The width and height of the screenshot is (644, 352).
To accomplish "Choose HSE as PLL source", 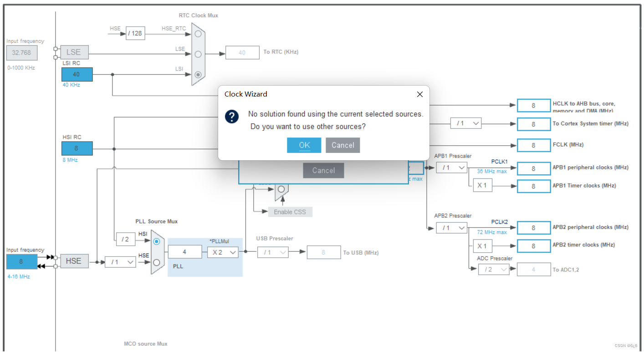I will coord(156,262).
